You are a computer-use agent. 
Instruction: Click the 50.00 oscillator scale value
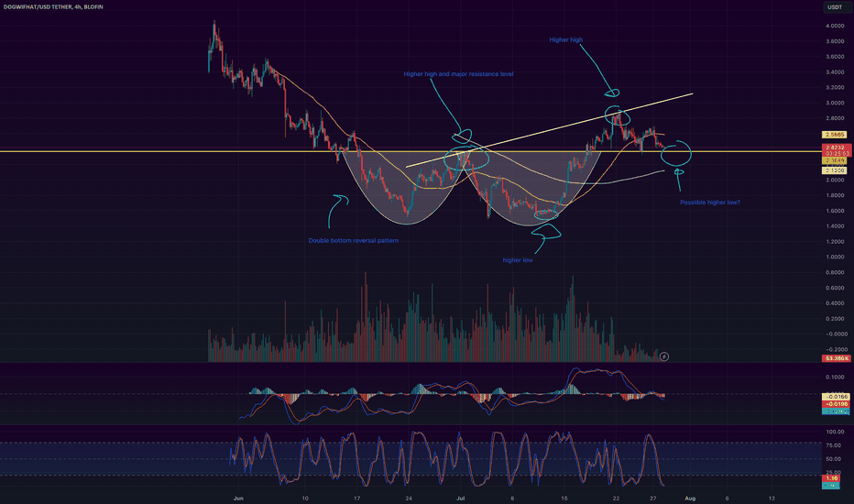pos(835,459)
